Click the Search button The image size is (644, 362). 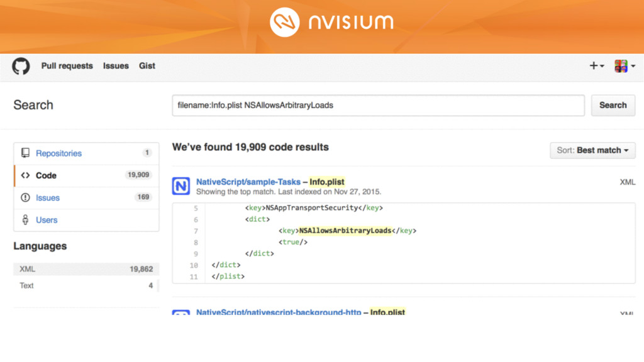pos(613,106)
